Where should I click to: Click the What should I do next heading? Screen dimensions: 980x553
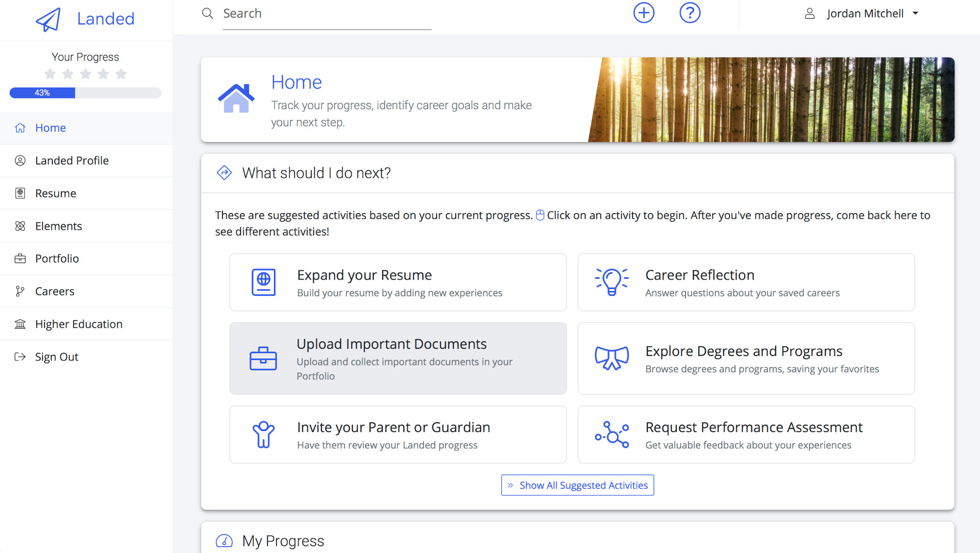coord(317,173)
